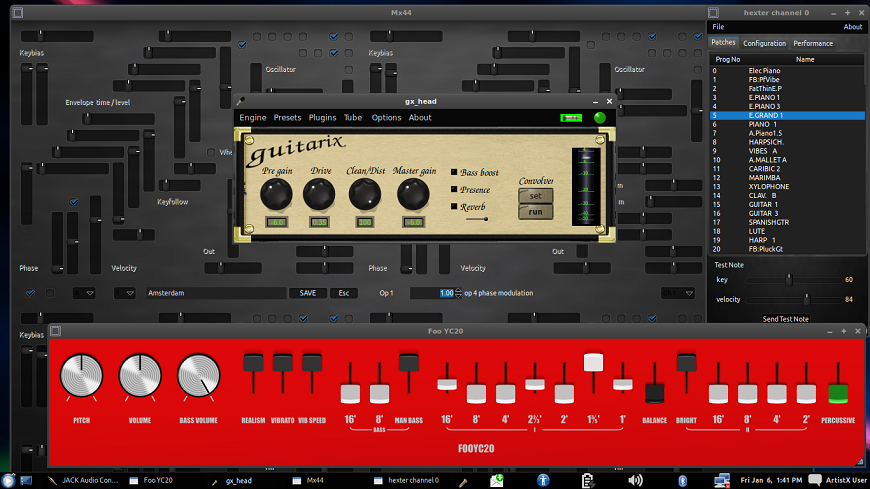The image size is (870, 489).
Task: Open the Plugins menu in gx_head
Action: click(x=322, y=118)
